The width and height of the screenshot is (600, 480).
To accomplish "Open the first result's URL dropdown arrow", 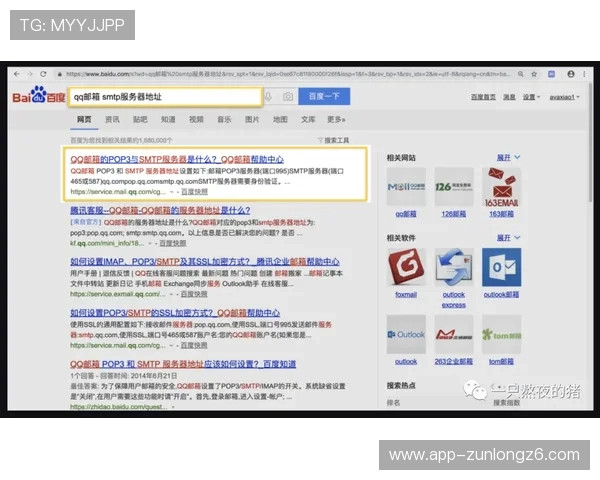I will (172, 192).
